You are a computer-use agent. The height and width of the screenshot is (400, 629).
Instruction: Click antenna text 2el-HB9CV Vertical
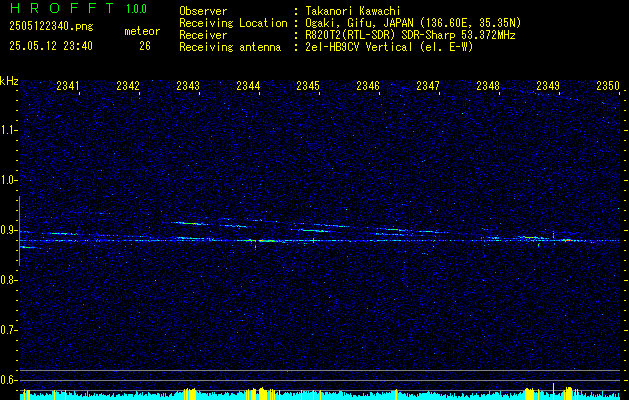click(x=359, y=47)
